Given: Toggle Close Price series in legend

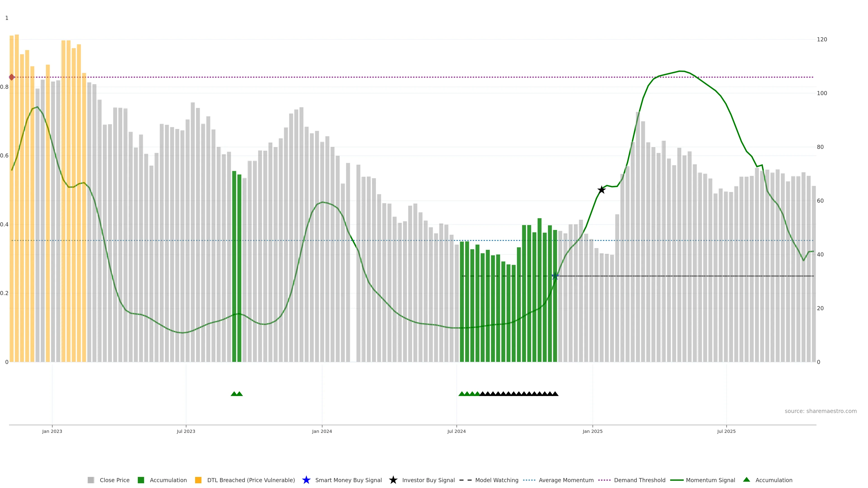Looking at the screenshot, I should tap(114, 480).
